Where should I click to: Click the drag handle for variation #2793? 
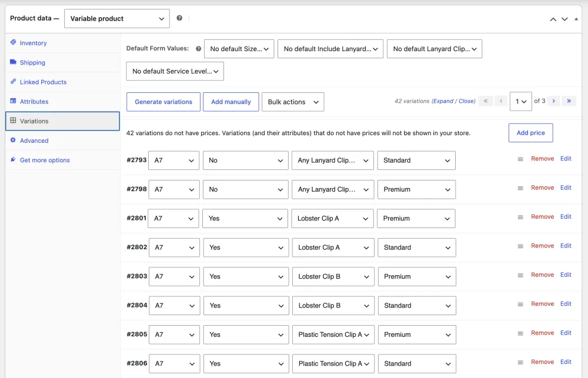pyautogui.click(x=520, y=159)
